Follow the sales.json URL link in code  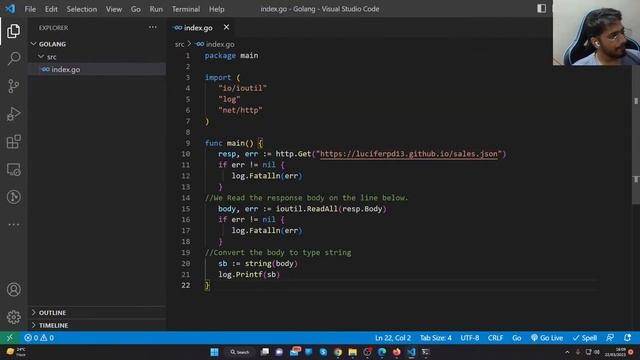tap(409, 154)
